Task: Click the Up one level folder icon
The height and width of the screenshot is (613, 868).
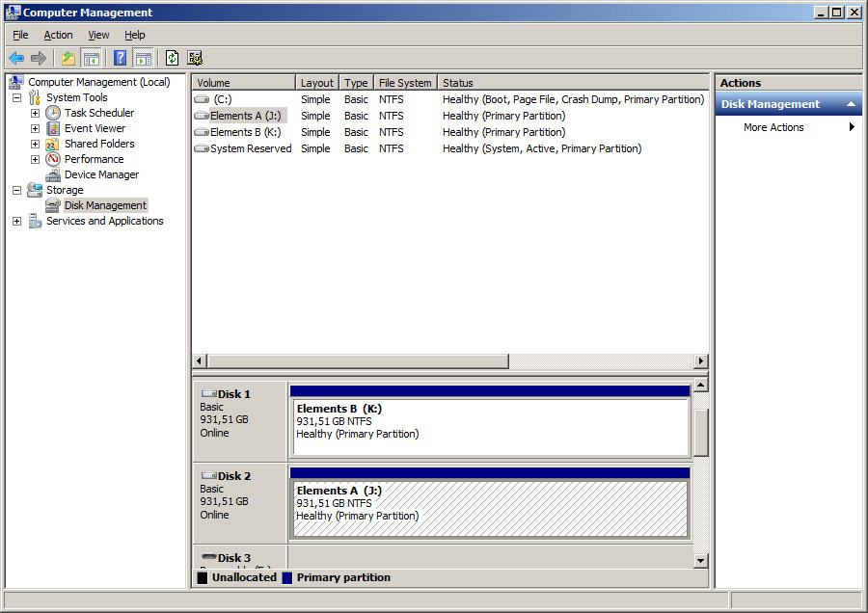Action: coord(68,58)
